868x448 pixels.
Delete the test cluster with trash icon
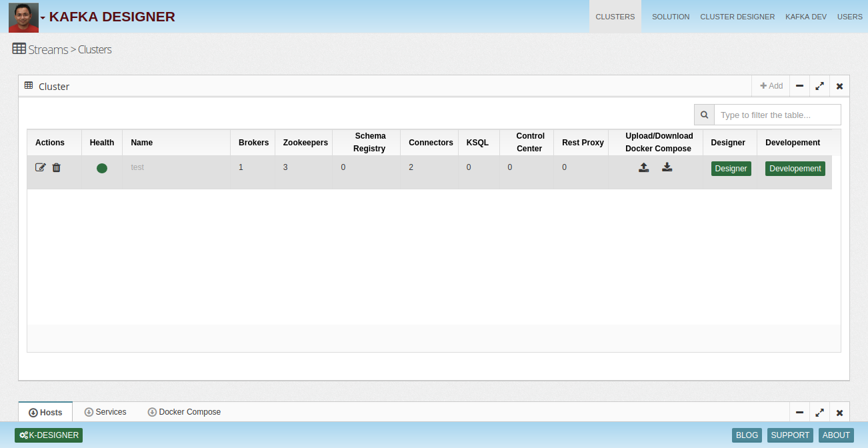(x=57, y=168)
